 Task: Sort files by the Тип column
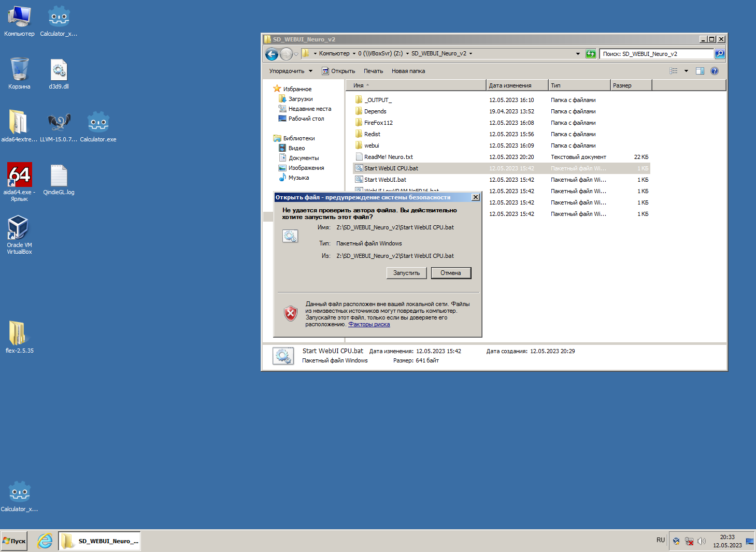pos(579,85)
